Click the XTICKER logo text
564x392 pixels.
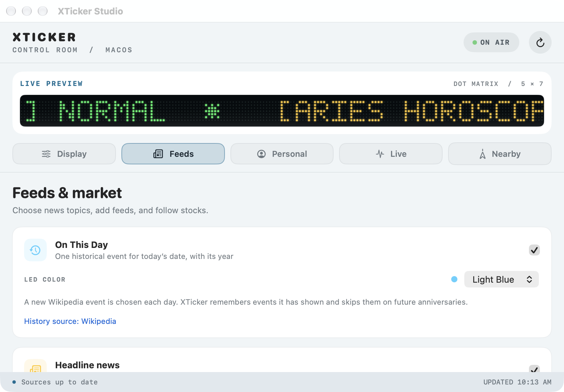point(44,37)
